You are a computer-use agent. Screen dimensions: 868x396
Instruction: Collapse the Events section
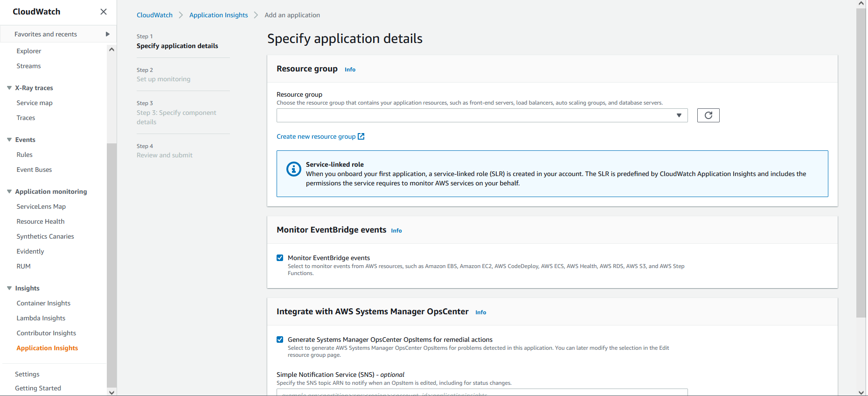click(x=9, y=140)
